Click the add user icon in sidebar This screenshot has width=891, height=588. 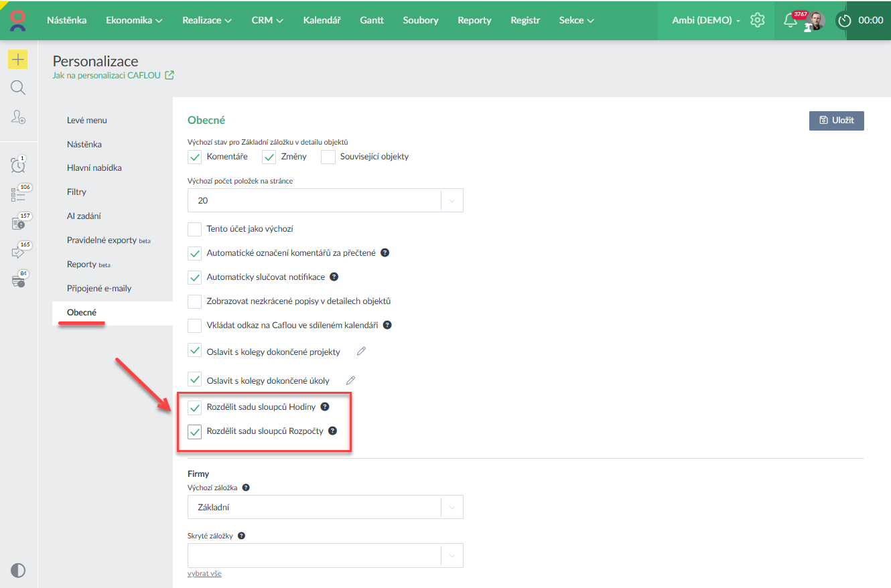pos(18,117)
